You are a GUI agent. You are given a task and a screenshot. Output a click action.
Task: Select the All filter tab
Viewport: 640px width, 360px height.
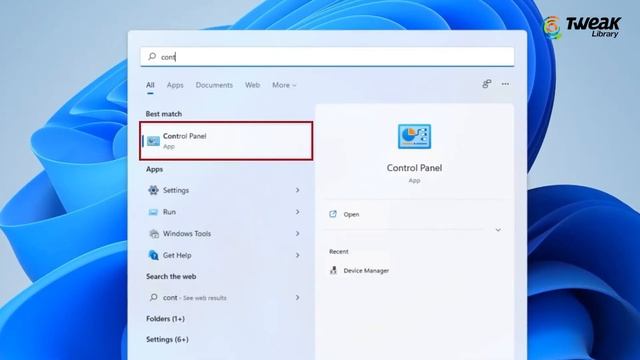click(x=150, y=85)
